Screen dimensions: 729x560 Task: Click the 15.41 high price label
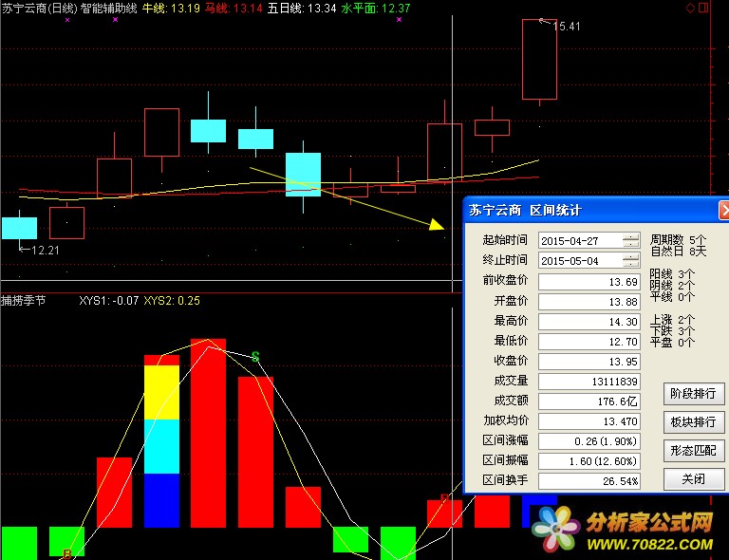(567, 27)
